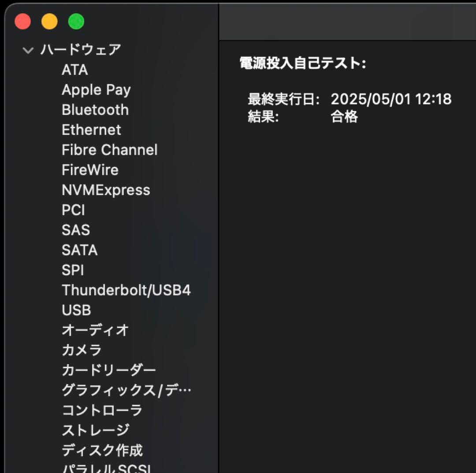Open the Apple Pay hardware section

pyautogui.click(x=96, y=89)
